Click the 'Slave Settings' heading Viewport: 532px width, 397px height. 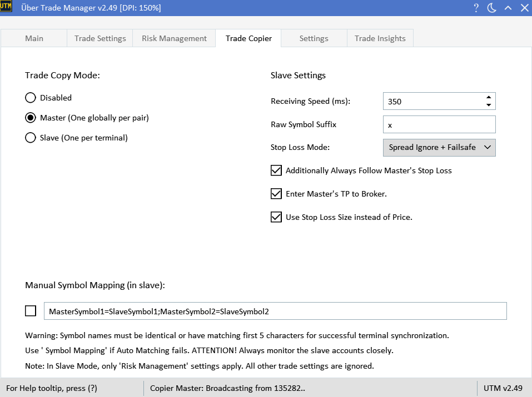pos(298,76)
